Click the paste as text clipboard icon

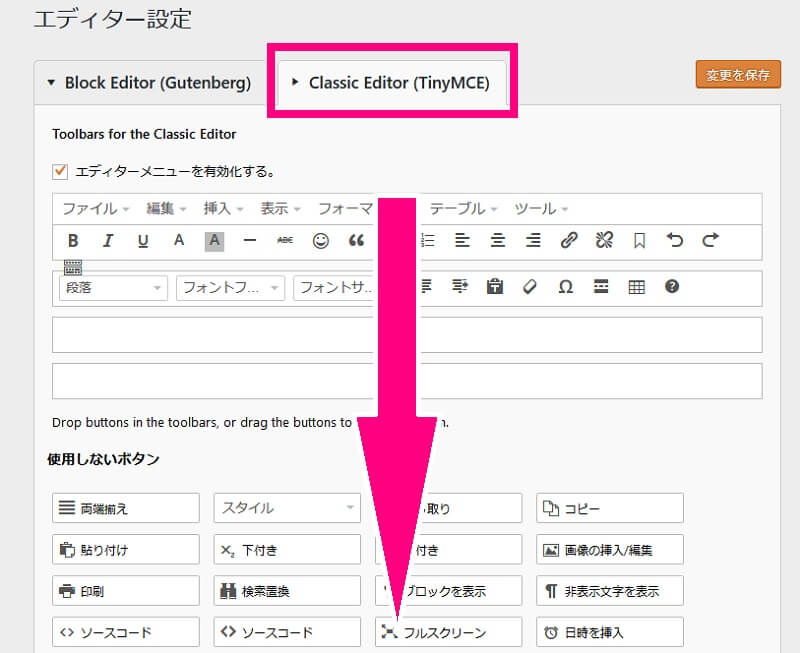495,287
